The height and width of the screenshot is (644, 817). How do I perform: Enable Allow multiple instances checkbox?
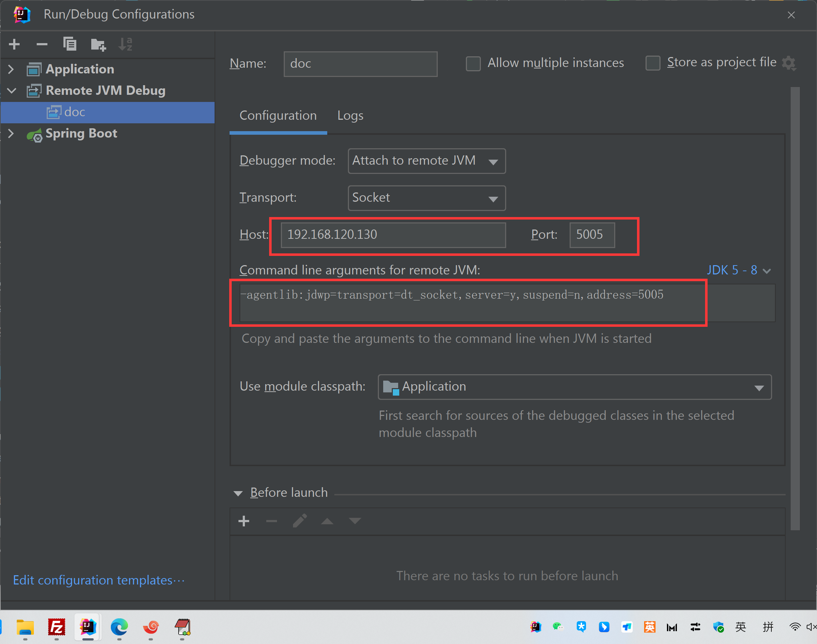coord(473,63)
